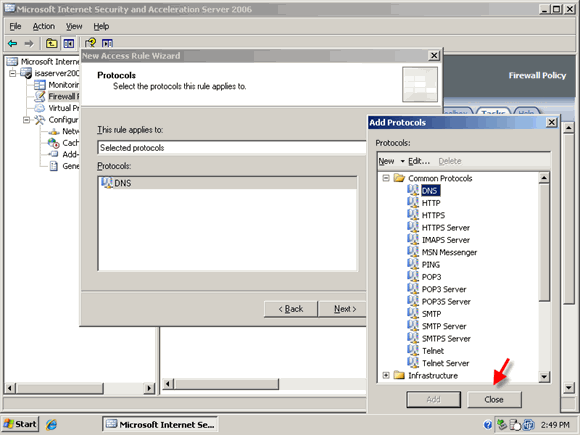Viewport: 580px width, 435px height.
Task: Collapse the Common Protocols folder
Action: click(386, 178)
